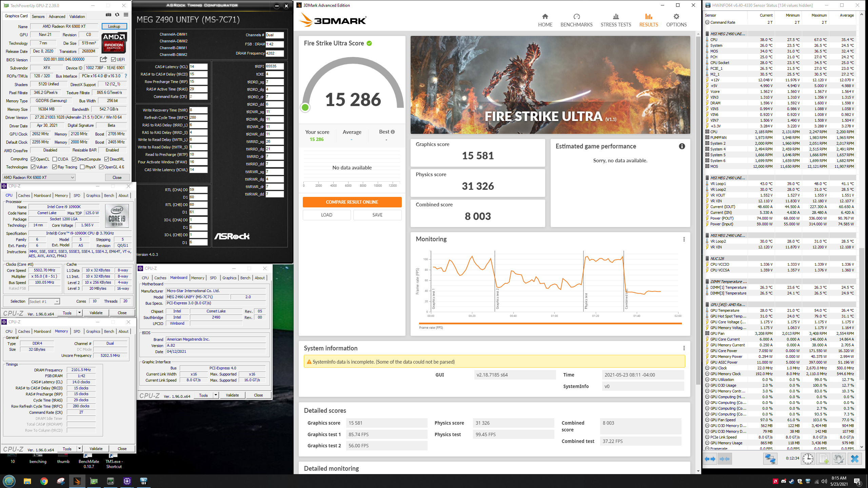
Task: Toggle the UEFI checkbox in GPU-Z
Action: click(x=114, y=60)
